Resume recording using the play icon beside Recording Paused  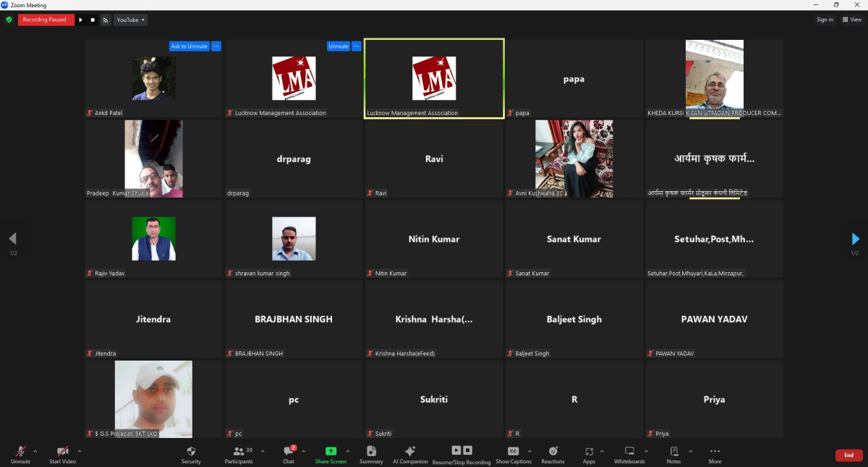click(x=80, y=20)
